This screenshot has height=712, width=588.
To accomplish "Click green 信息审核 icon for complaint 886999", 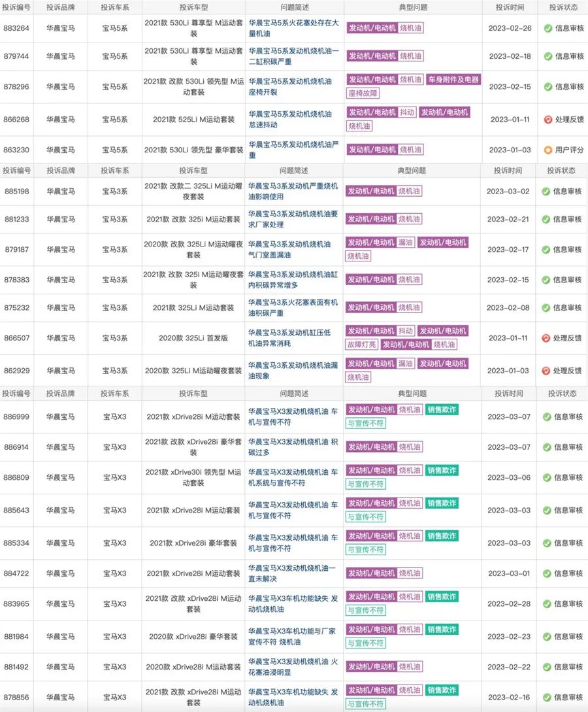I will pos(547,416).
